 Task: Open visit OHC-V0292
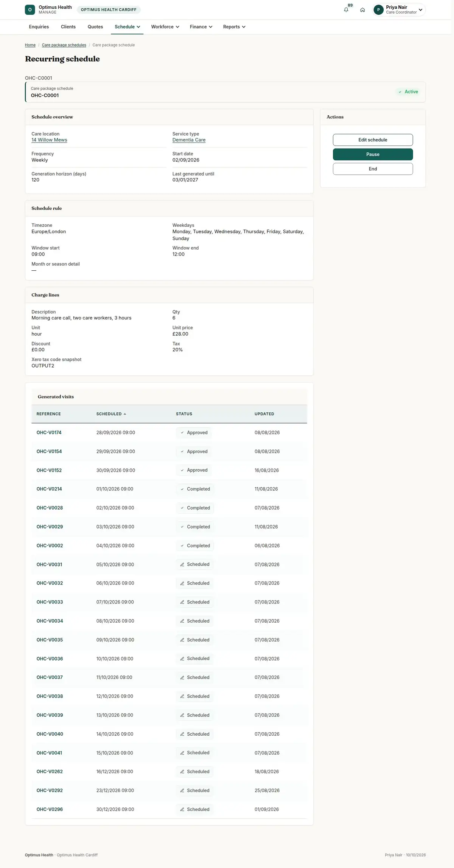[x=50, y=790]
